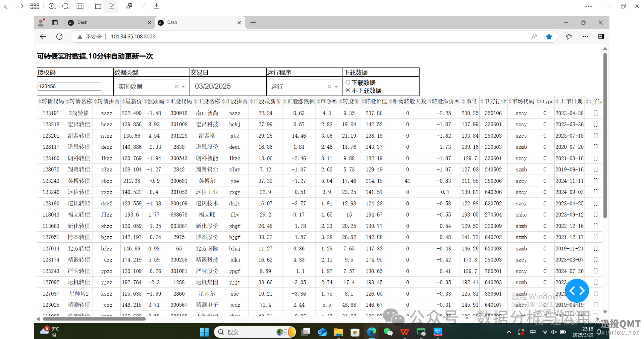Sort table by 市净率 column

pyautogui.click(x=319, y=101)
